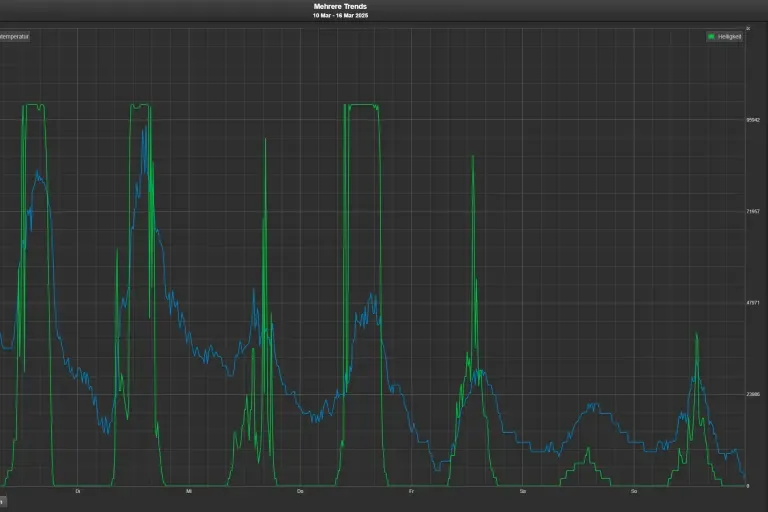768x512 pixels.
Task: Toggle the temperatur legend entry on left
Action: point(14,37)
